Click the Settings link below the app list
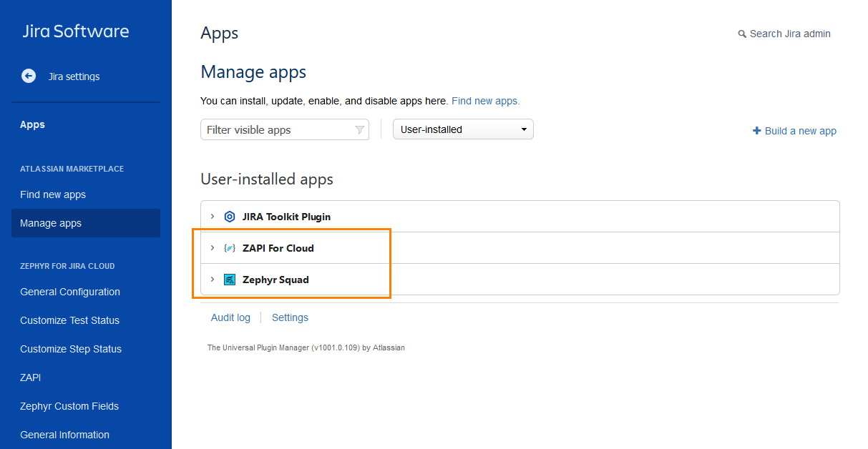Viewport: 868px width, 449px height. click(290, 317)
